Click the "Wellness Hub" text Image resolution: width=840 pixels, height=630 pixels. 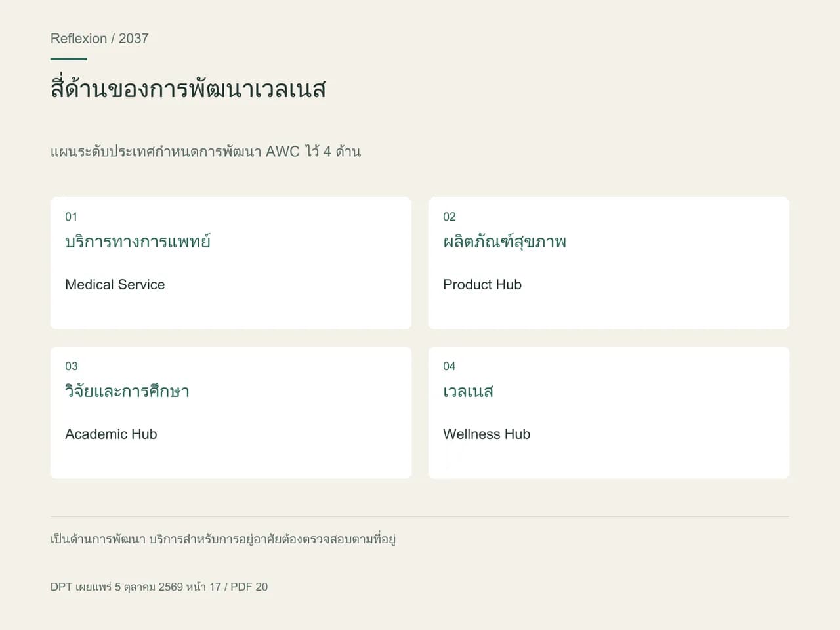point(486,434)
